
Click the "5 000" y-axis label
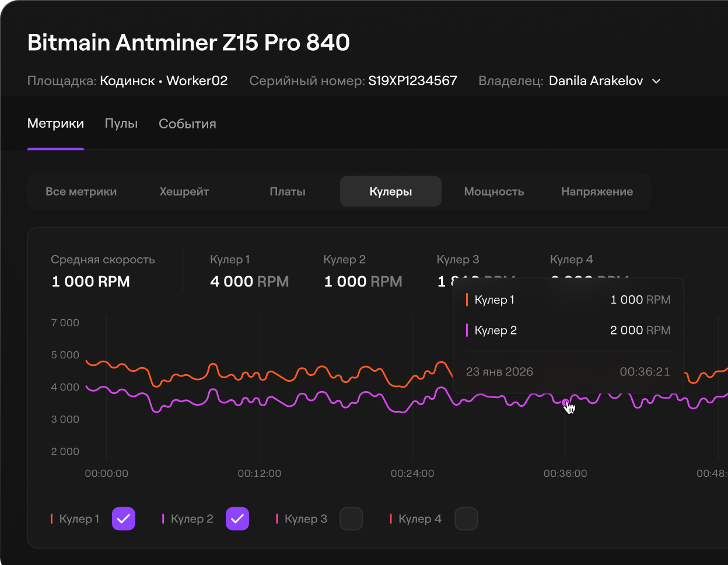coord(65,355)
